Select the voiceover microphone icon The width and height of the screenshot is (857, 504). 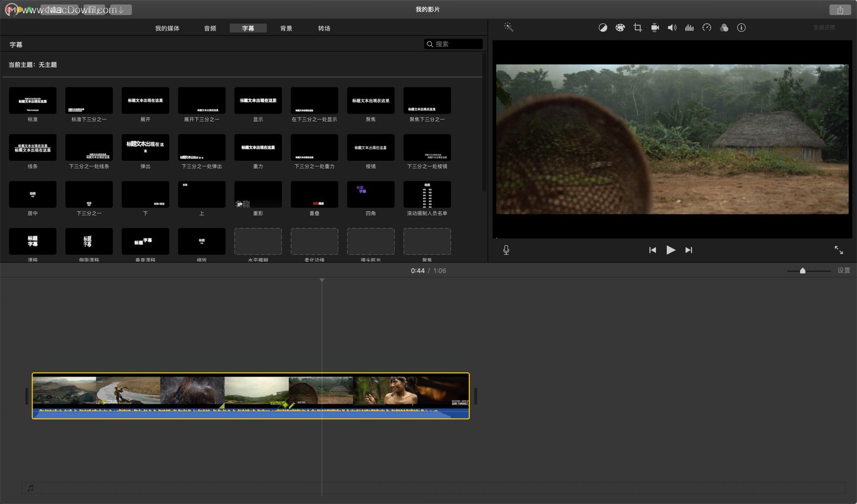click(x=506, y=250)
